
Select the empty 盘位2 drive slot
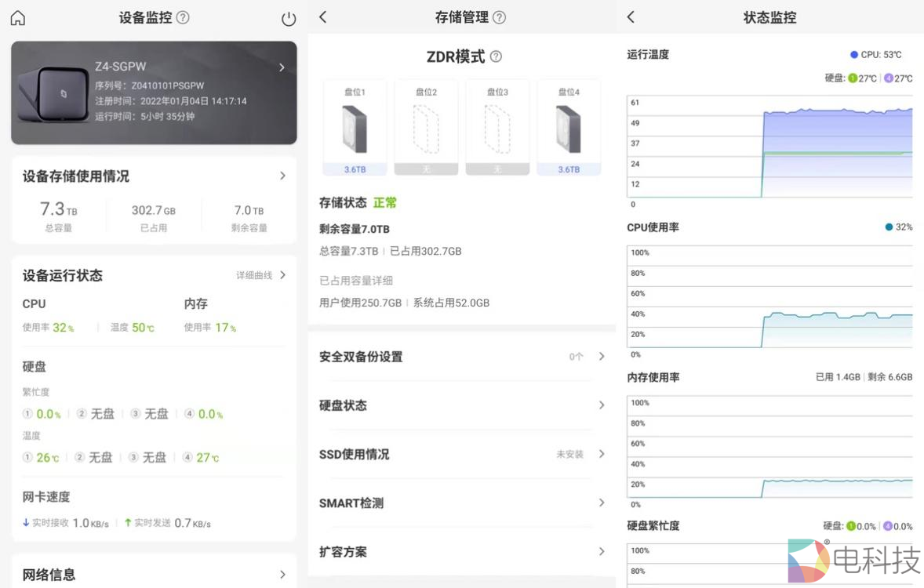pyautogui.click(x=426, y=125)
